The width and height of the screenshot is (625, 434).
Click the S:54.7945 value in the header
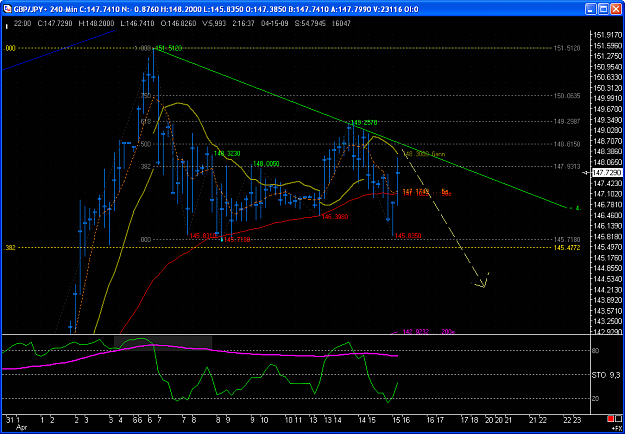[x=311, y=24]
